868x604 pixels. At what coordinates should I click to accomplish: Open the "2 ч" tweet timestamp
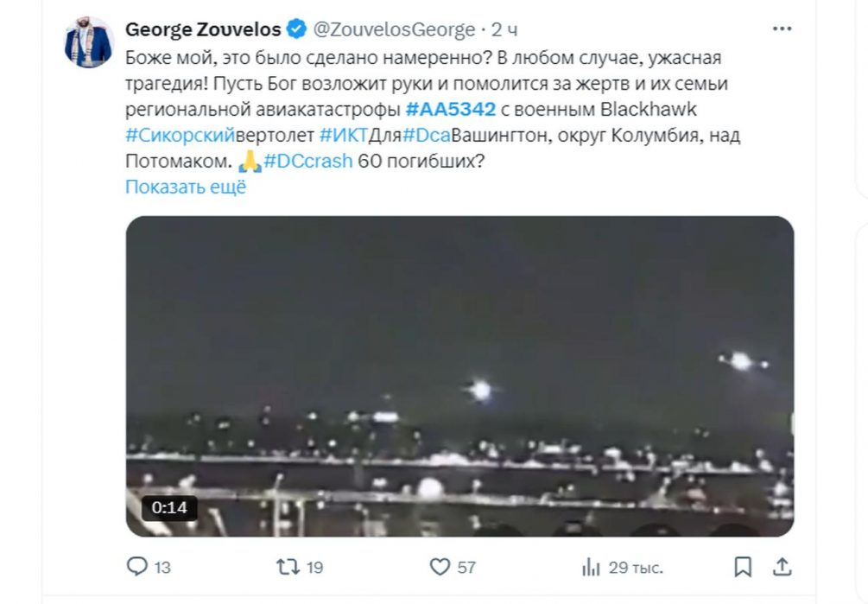(x=505, y=29)
